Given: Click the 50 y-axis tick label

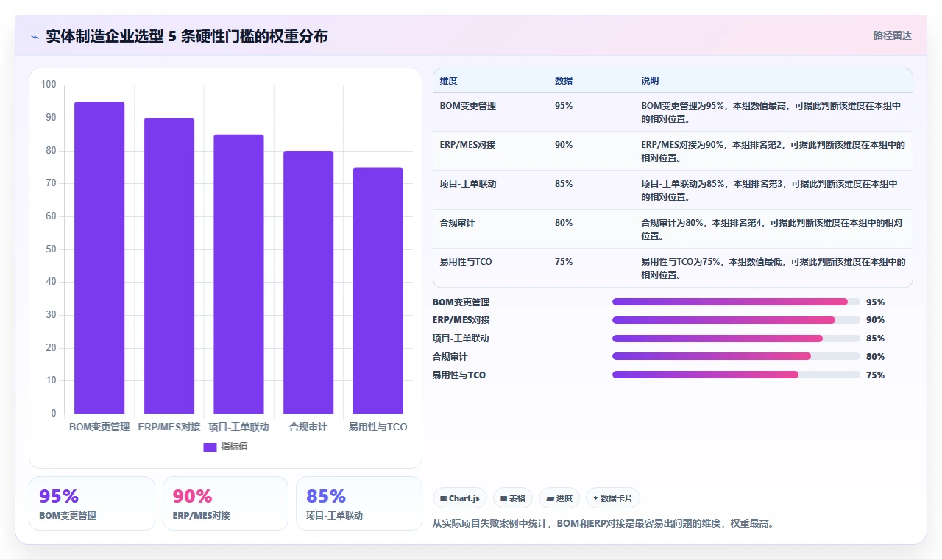Looking at the screenshot, I should click(51, 249).
